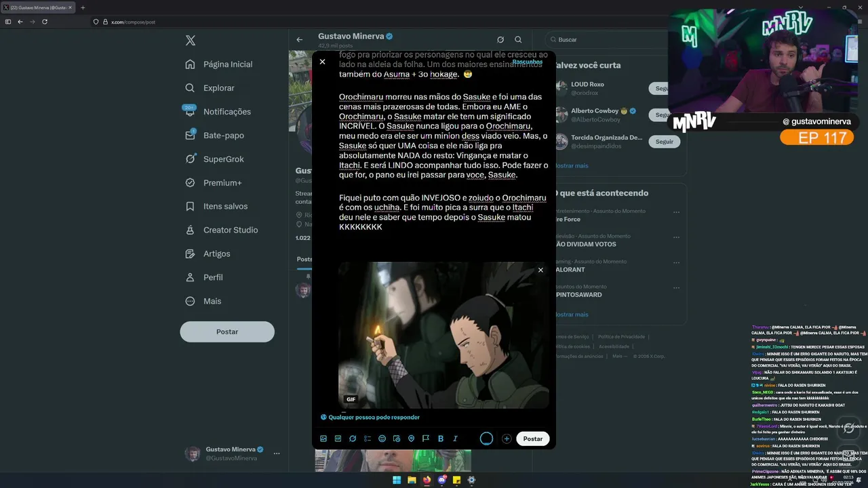Open Rascunhos drafts link
The width and height of the screenshot is (868, 488).
pos(528,62)
